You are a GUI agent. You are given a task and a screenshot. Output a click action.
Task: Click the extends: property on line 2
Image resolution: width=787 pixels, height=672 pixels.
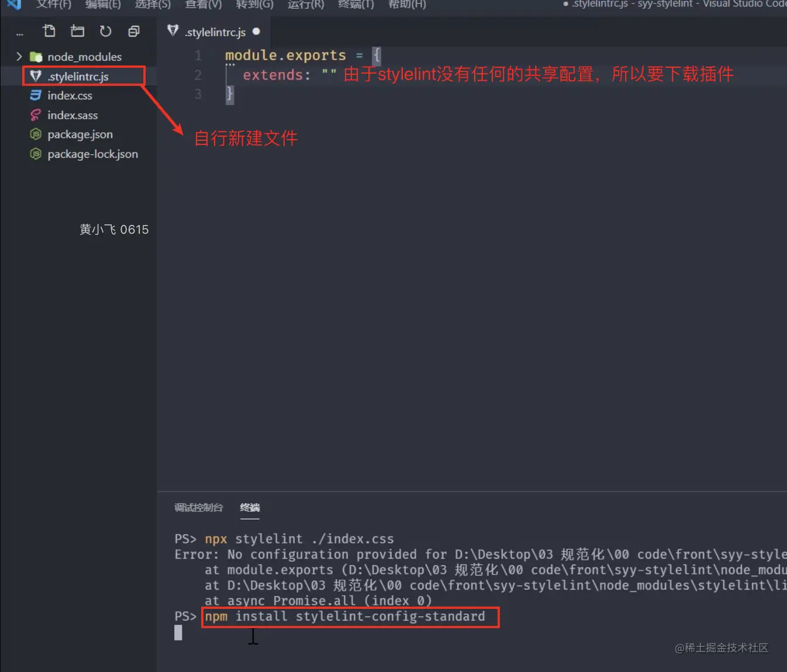[277, 75]
